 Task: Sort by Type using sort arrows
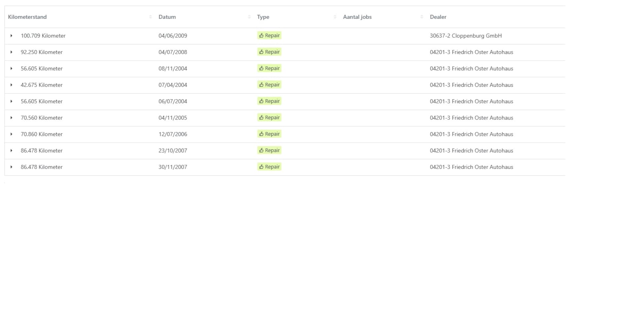(335, 17)
